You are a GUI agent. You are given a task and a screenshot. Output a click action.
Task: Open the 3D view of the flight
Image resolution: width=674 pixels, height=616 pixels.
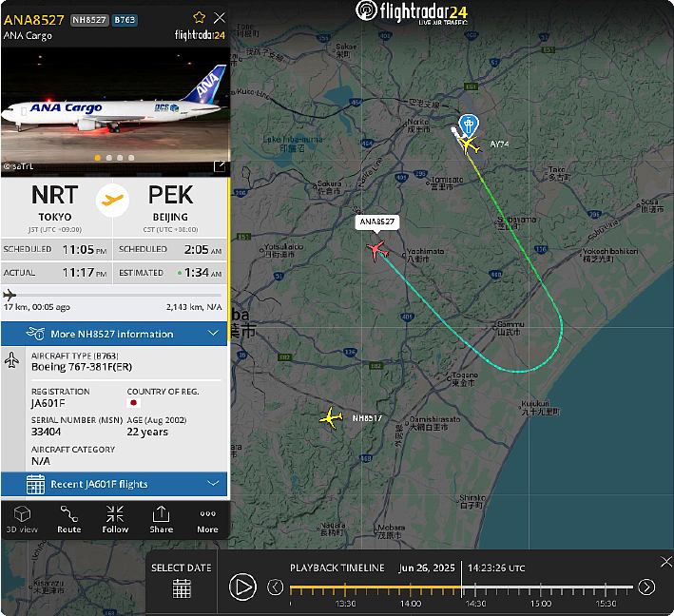coord(22,519)
